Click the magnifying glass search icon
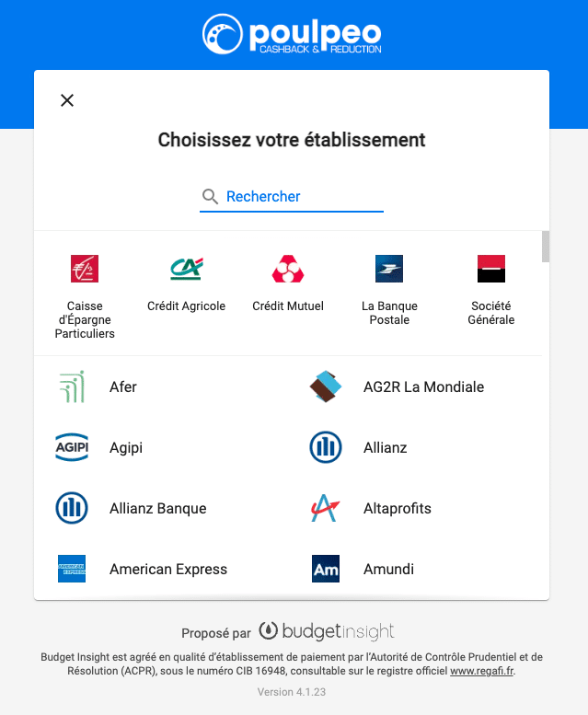 pos(210,197)
